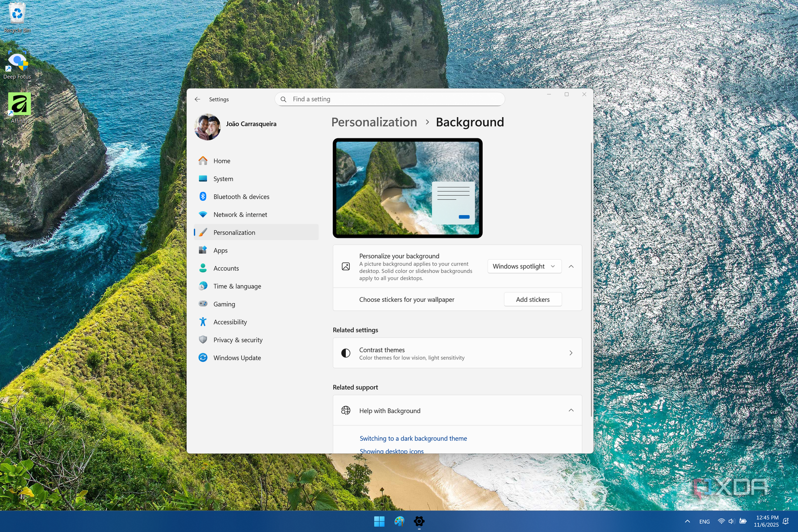Screen dimensions: 798x532
Task: Click the João Carrasqueira account name
Action: [251, 124]
